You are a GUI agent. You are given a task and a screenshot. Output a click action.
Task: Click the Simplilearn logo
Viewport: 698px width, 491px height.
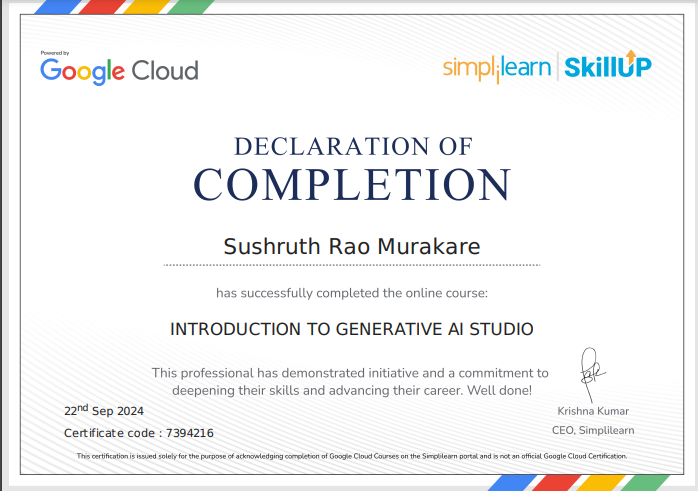tap(496, 67)
